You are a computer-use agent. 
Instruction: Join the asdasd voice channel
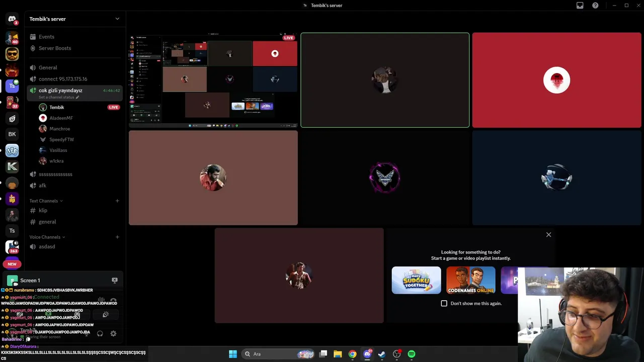point(74,247)
